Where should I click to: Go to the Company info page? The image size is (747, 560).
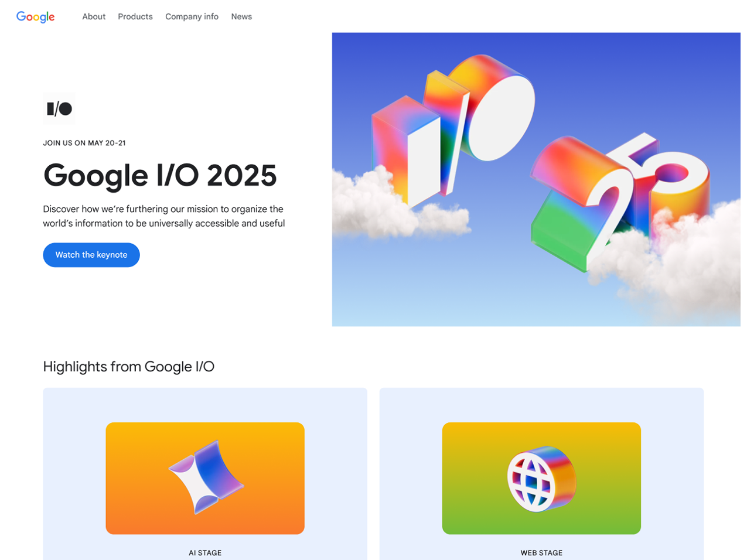tap(192, 16)
